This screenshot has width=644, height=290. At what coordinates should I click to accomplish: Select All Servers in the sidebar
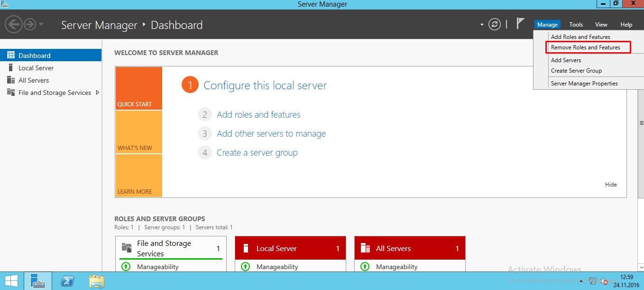tap(34, 80)
